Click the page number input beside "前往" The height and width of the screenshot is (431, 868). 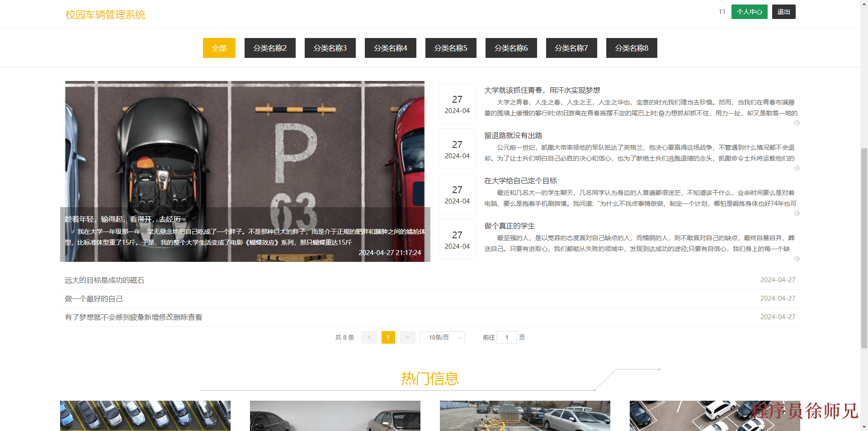(507, 337)
